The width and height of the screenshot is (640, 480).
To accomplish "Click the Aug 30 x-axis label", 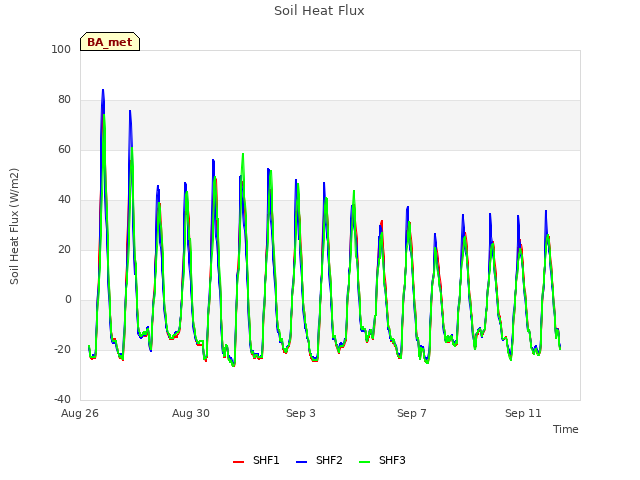I will pos(191,413).
